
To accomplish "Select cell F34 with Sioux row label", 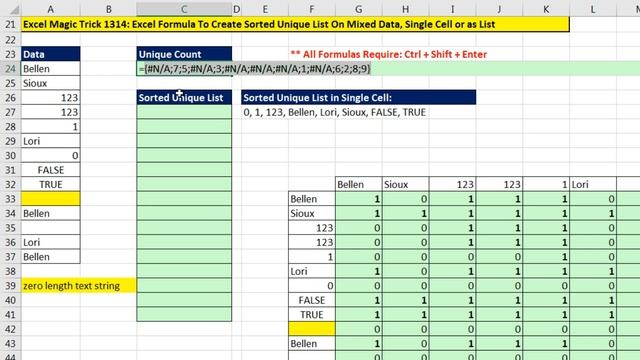I will (312, 213).
